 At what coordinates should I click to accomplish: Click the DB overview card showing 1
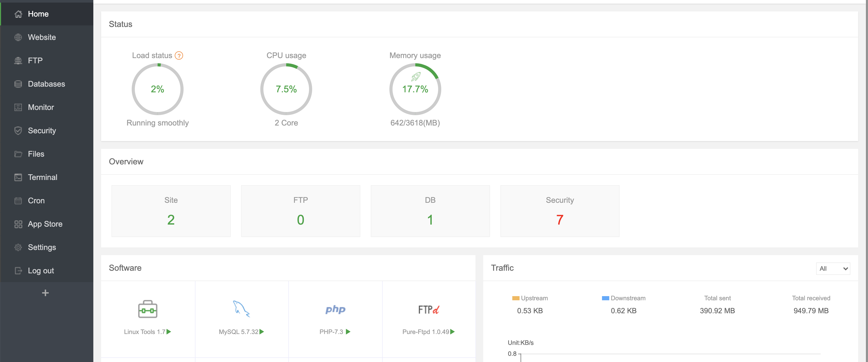[430, 211]
